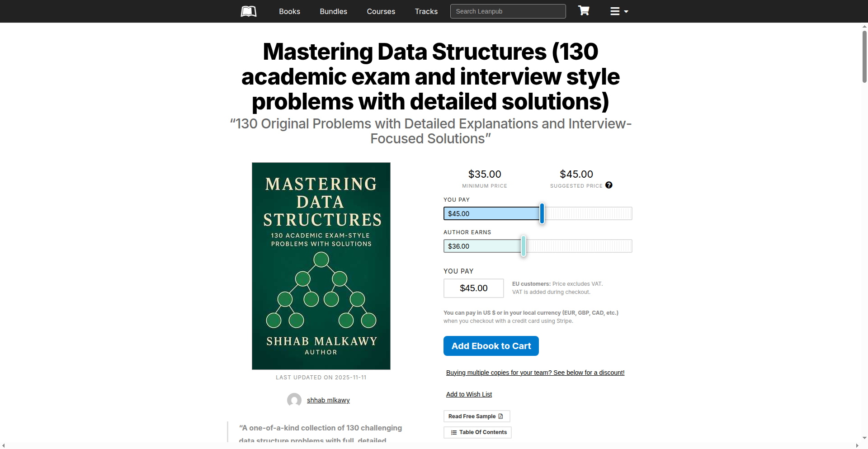Select Courses from the navigation bar

(x=381, y=11)
